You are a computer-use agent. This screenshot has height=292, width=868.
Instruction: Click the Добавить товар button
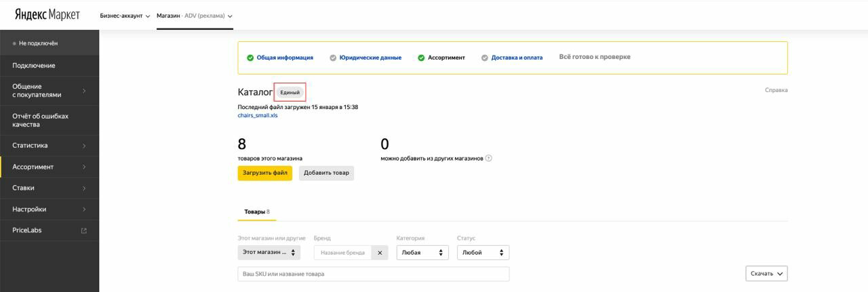tap(326, 173)
